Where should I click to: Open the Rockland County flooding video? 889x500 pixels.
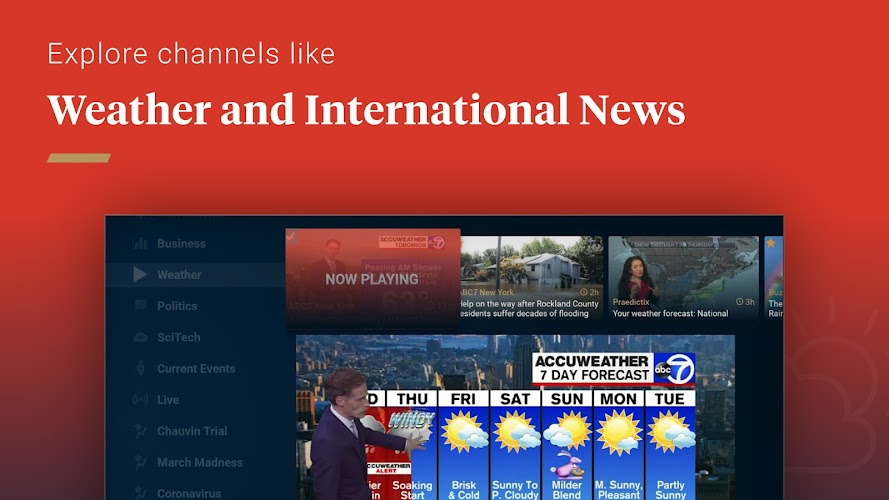click(x=531, y=278)
